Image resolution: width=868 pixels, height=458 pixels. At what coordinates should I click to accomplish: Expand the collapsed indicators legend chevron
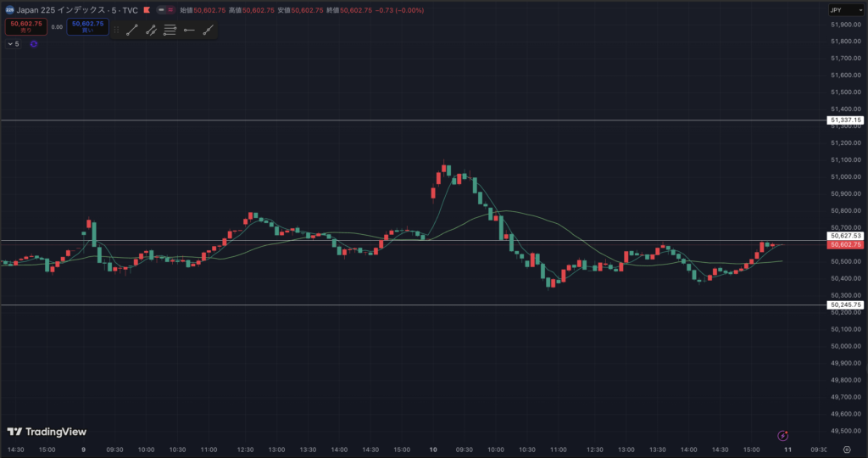click(10, 44)
